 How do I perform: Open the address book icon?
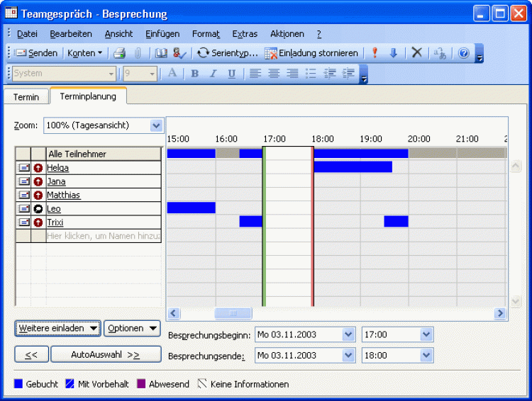162,53
